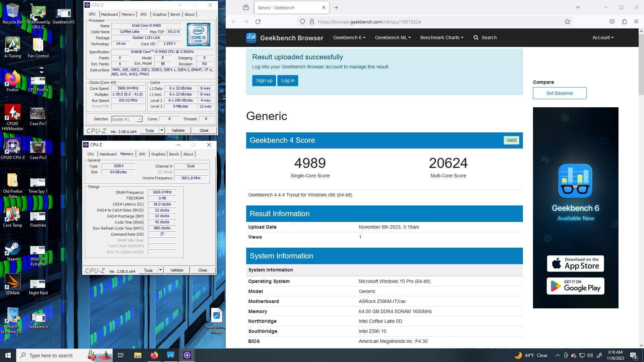
Task: Open a new Firefox tab with plus button
Action: (336, 7)
